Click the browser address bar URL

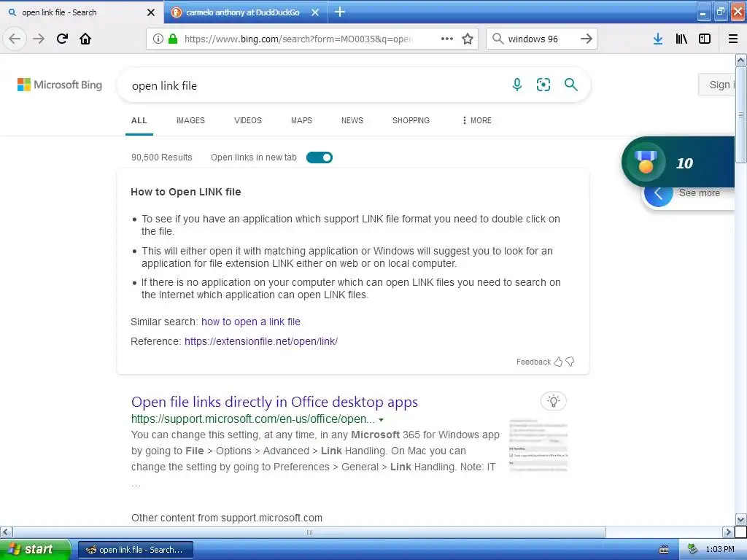[298, 39]
